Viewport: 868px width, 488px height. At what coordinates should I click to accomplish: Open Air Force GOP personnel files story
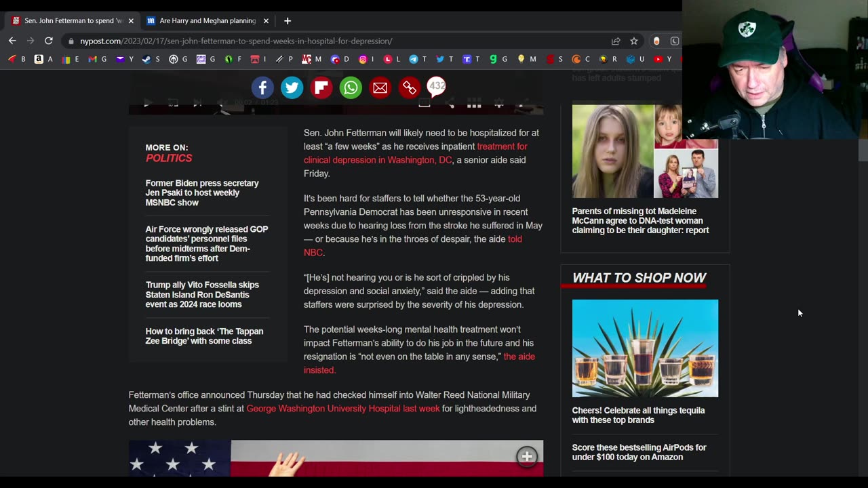[x=207, y=243]
